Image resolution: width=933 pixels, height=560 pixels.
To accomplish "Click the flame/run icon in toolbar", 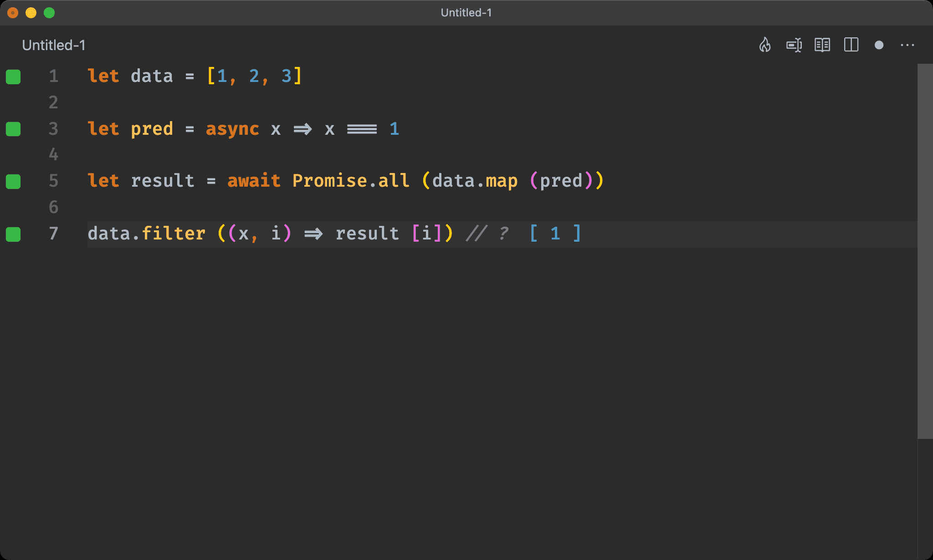I will pos(766,45).
